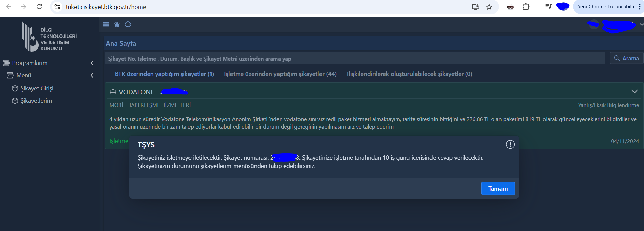
Task: Toggle sidebar with hamburger menu icon
Action: coord(106,24)
